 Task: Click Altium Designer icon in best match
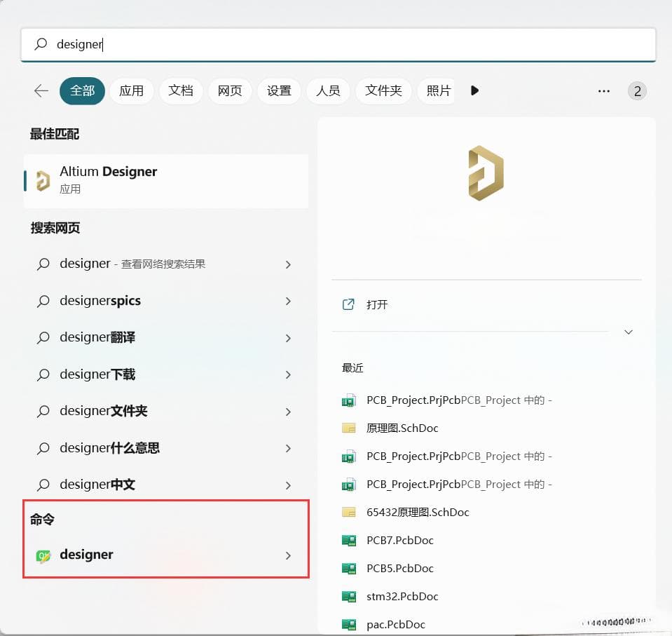(x=43, y=180)
